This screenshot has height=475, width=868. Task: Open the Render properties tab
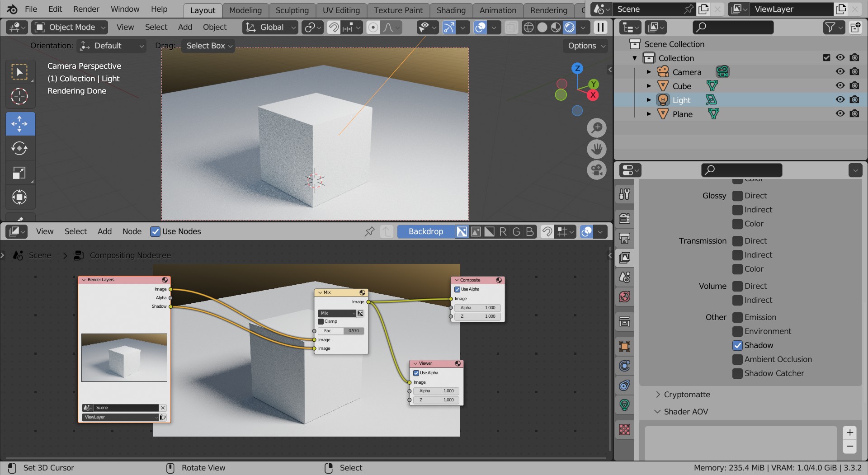625,219
